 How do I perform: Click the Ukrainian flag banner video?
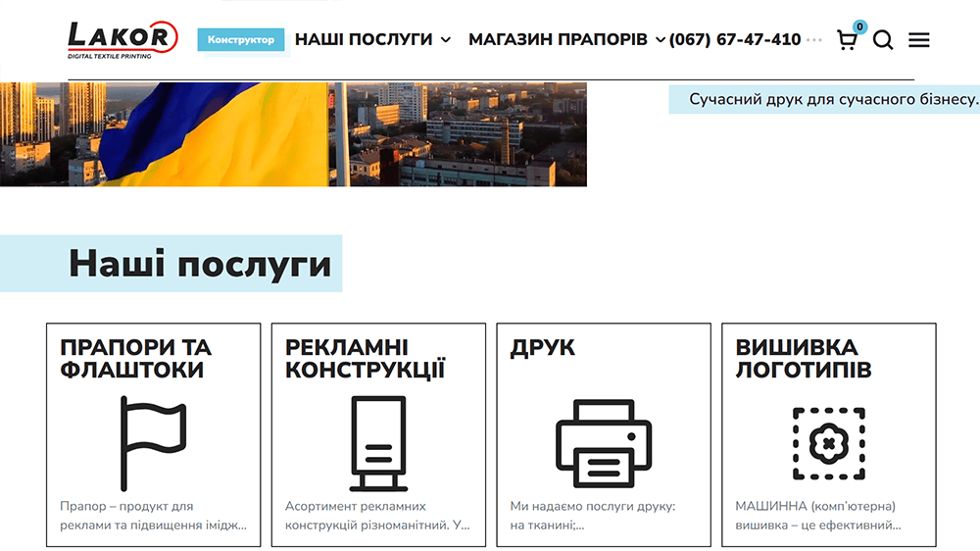293,134
